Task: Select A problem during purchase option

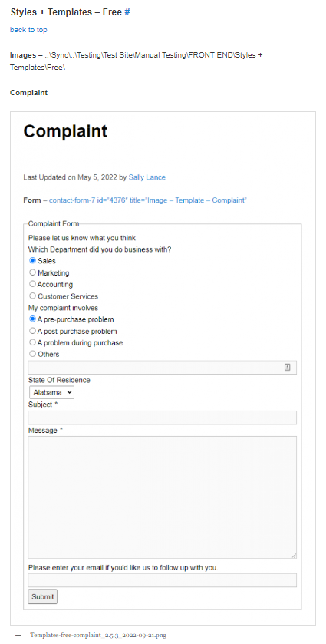Action: click(x=32, y=342)
